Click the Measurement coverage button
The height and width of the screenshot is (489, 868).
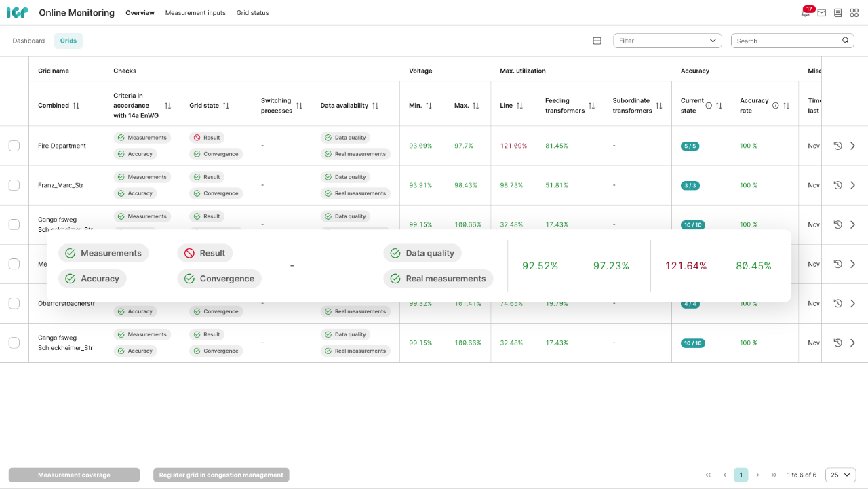click(x=74, y=475)
